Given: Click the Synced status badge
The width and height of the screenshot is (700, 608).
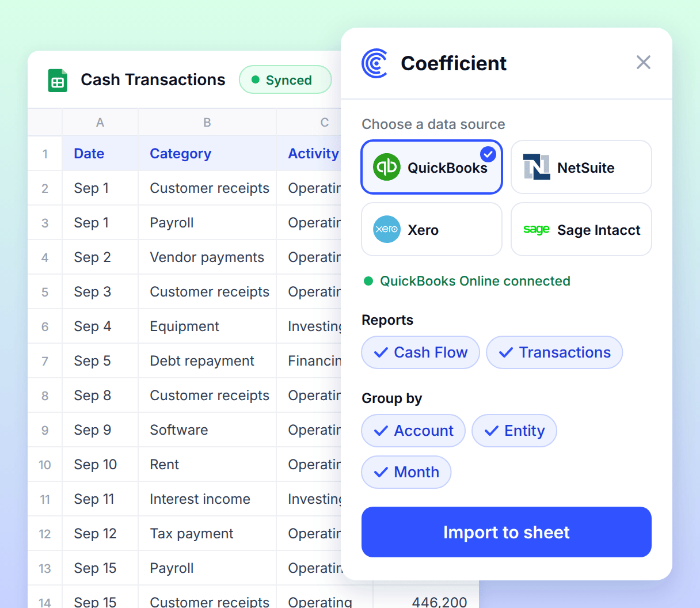Looking at the screenshot, I should (x=285, y=79).
